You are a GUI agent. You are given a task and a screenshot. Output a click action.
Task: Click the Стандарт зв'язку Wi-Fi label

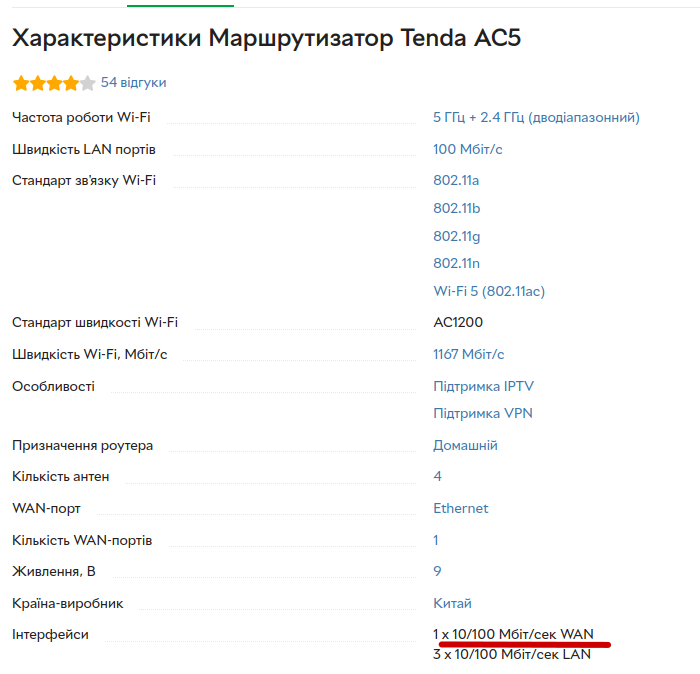click(84, 180)
